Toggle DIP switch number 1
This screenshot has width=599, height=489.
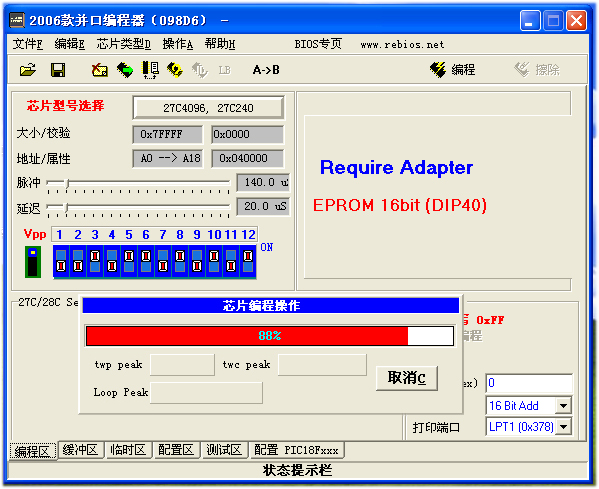[61, 261]
